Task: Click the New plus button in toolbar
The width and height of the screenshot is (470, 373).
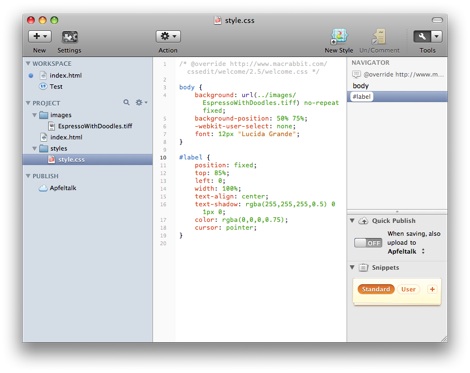Action: (x=40, y=36)
